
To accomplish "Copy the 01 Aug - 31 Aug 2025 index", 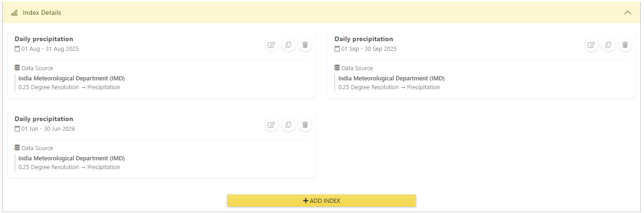I will point(288,45).
